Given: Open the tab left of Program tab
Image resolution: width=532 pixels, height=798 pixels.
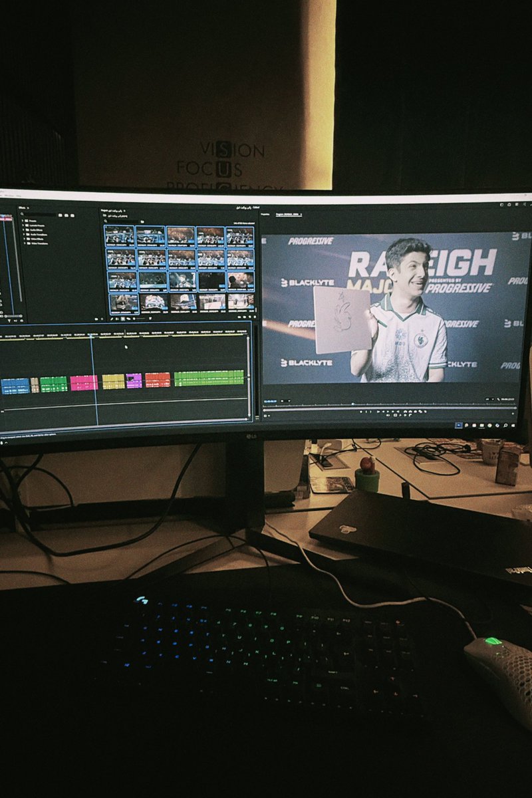Looking at the screenshot, I should point(265,214).
